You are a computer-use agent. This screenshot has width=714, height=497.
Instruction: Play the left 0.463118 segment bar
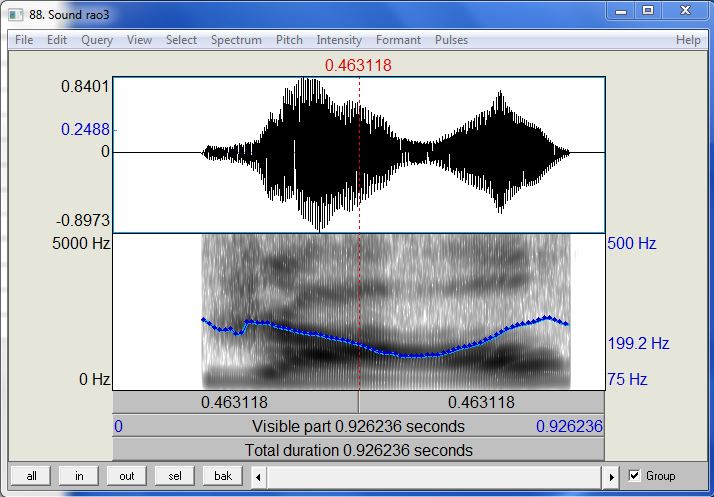tap(235, 402)
